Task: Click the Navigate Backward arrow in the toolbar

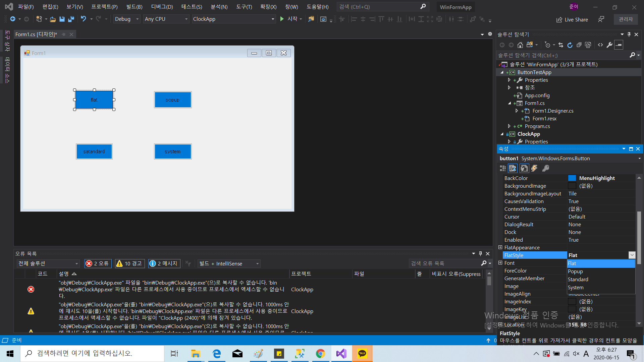Action: click(x=13, y=19)
